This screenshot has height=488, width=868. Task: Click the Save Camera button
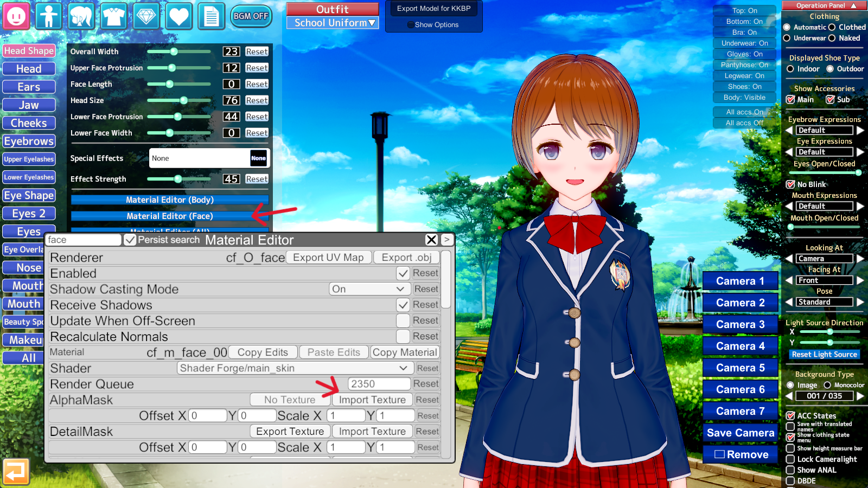(740, 433)
